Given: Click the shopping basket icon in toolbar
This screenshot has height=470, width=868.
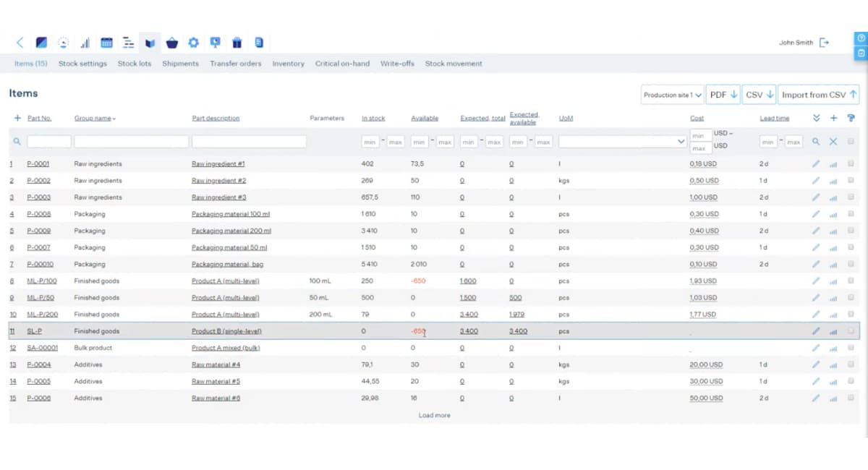Looking at the screenshot, I should tap(171, 42).
